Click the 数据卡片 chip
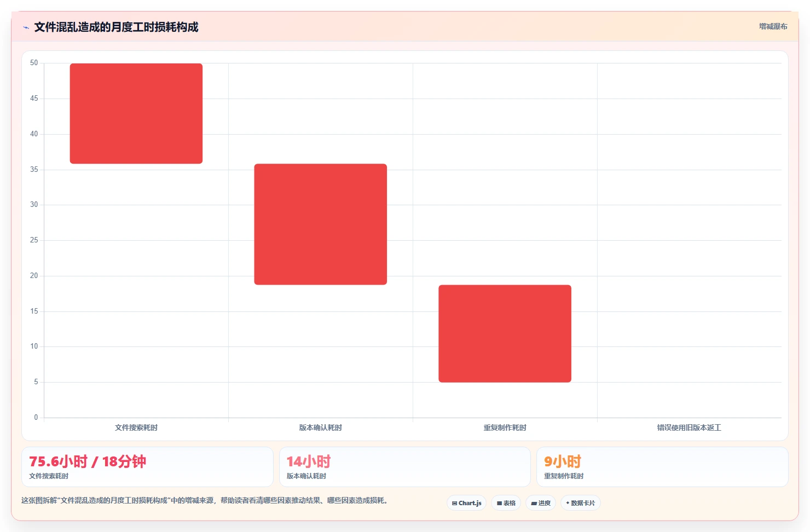 (x=581, y=503)
